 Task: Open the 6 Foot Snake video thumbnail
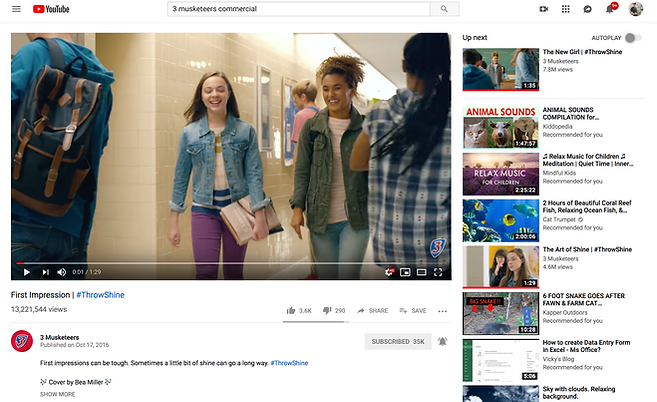pyautogui.click(x=501, y=314)
